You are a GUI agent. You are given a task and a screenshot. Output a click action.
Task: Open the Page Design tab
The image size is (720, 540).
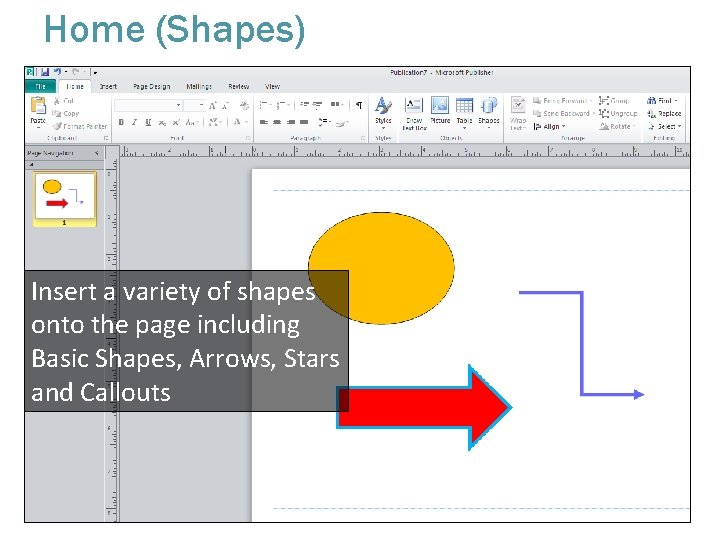(152, 86)
